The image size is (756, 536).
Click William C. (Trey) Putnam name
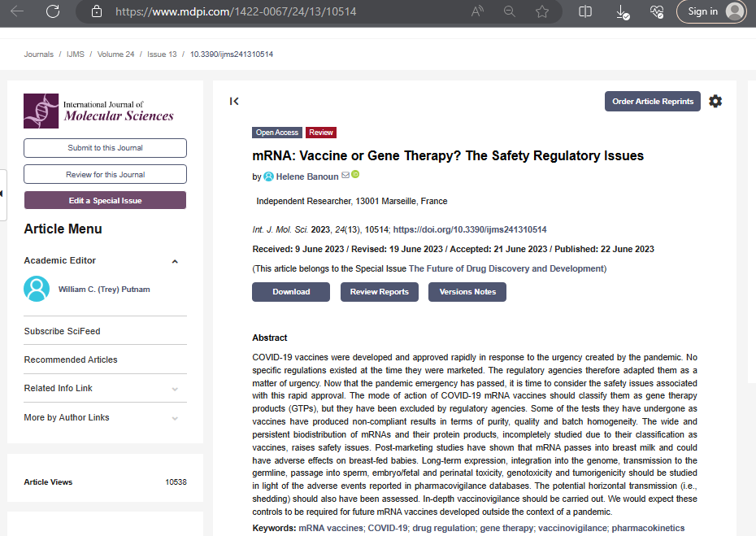click(x=104, y=290)
